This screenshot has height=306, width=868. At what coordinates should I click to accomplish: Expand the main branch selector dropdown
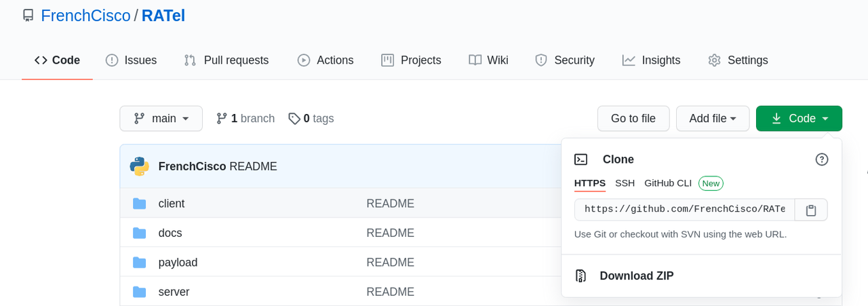click(x=161, y=119)
